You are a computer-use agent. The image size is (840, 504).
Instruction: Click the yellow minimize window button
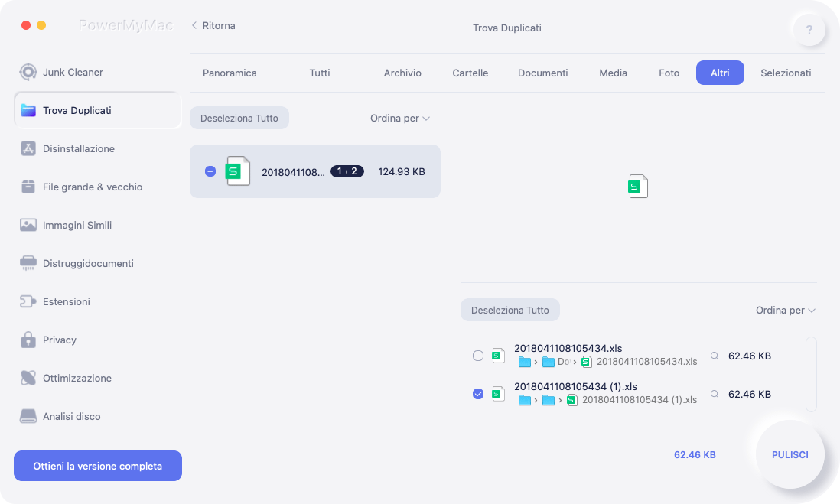[x=41, y=25]
